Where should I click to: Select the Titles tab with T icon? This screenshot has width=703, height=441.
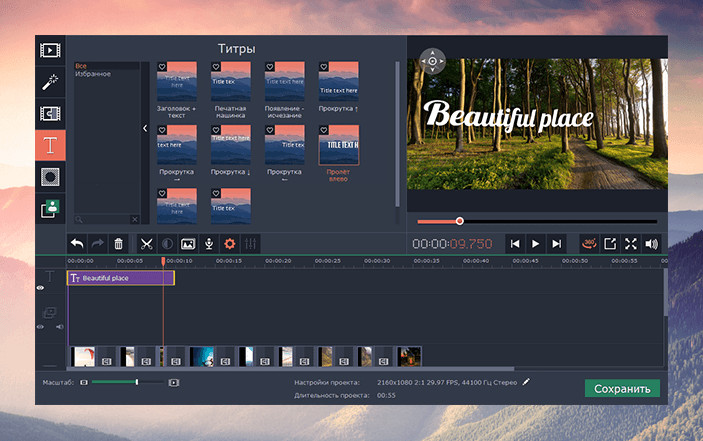pyautogui.click(x=50, y=145)
